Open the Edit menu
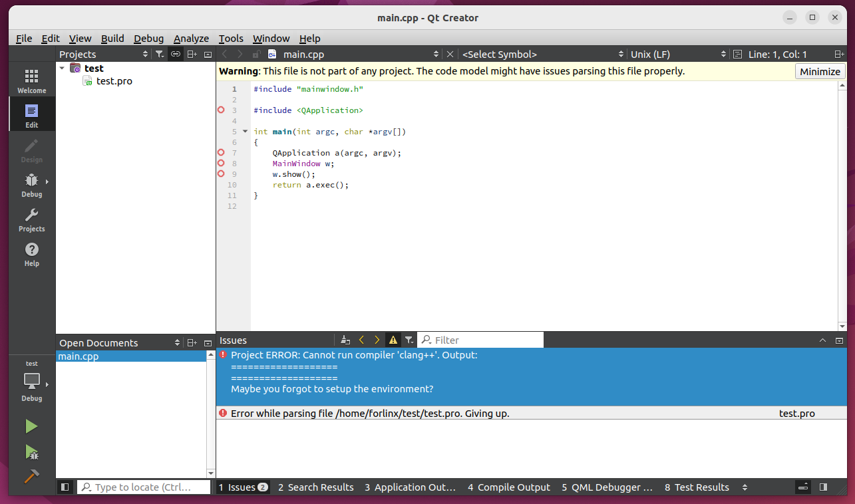855x504 pixels. click(x=51, y=39)
